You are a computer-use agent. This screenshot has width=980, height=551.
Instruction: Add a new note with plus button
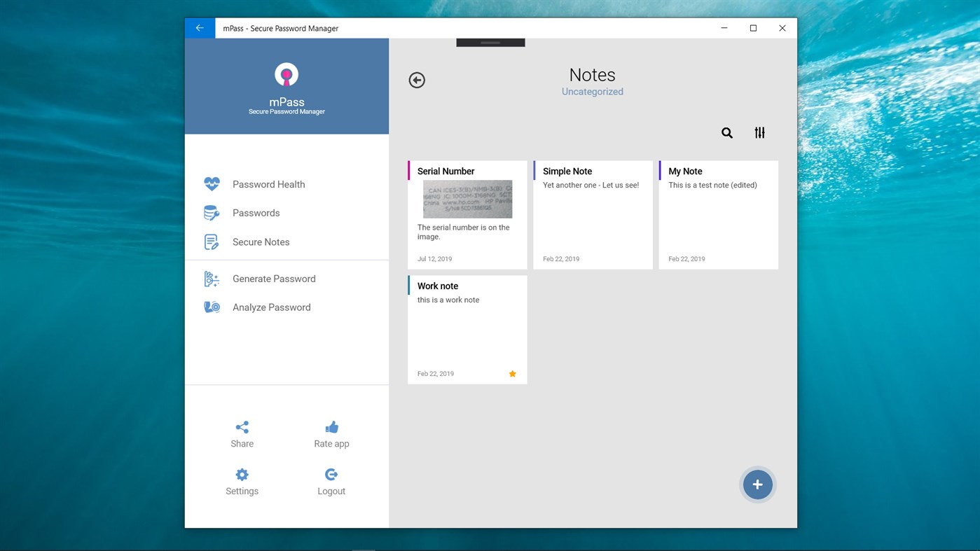pos(758,484)
